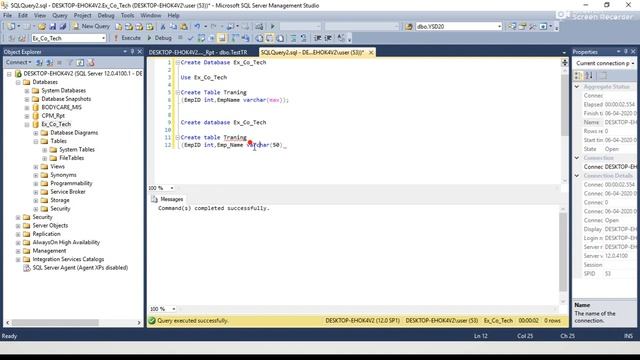
Task: Expand the BODYCARE_MIS database
Action: pos(27,107)
